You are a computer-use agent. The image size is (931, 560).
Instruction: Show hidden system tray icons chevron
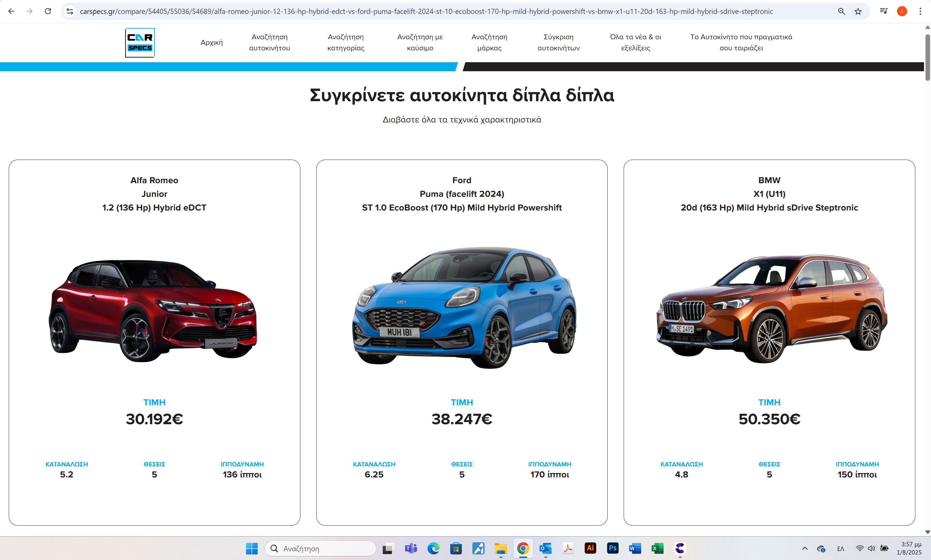(804, 549)
